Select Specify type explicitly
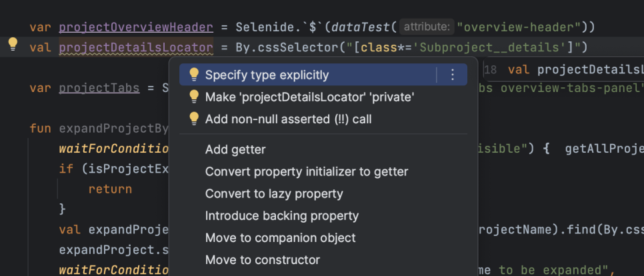 pyautogui.click(x=267, y=75)
